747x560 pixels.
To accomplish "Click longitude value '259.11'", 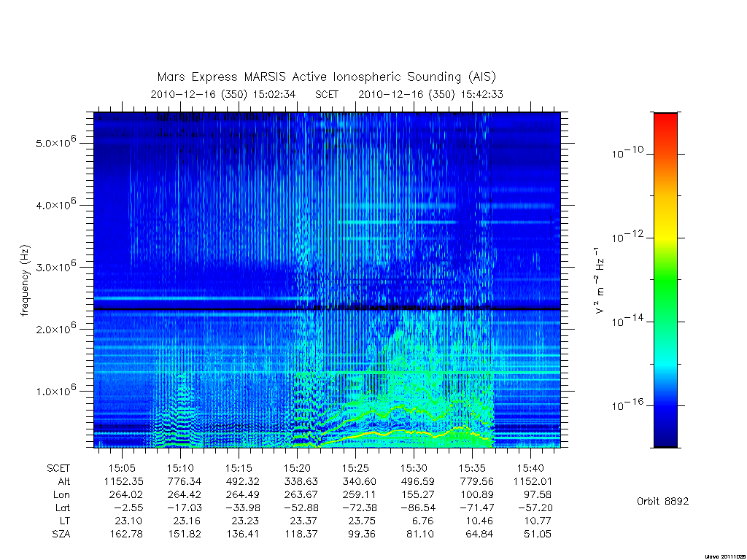I will click(359, 495).
